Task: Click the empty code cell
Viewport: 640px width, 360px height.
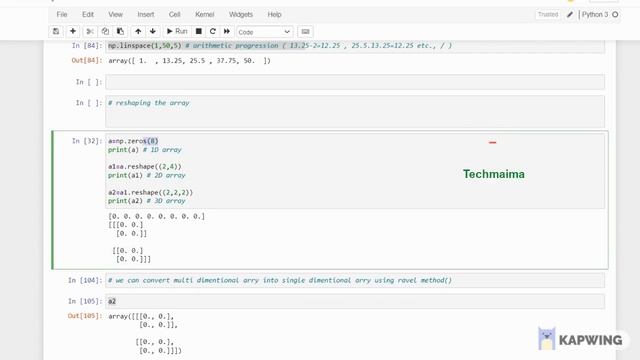Action: (355, 82)
